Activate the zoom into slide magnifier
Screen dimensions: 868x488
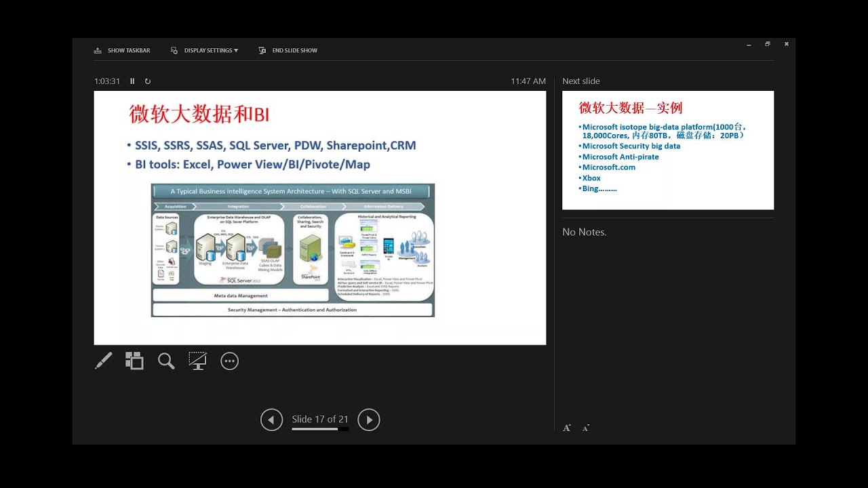(166, 361)
